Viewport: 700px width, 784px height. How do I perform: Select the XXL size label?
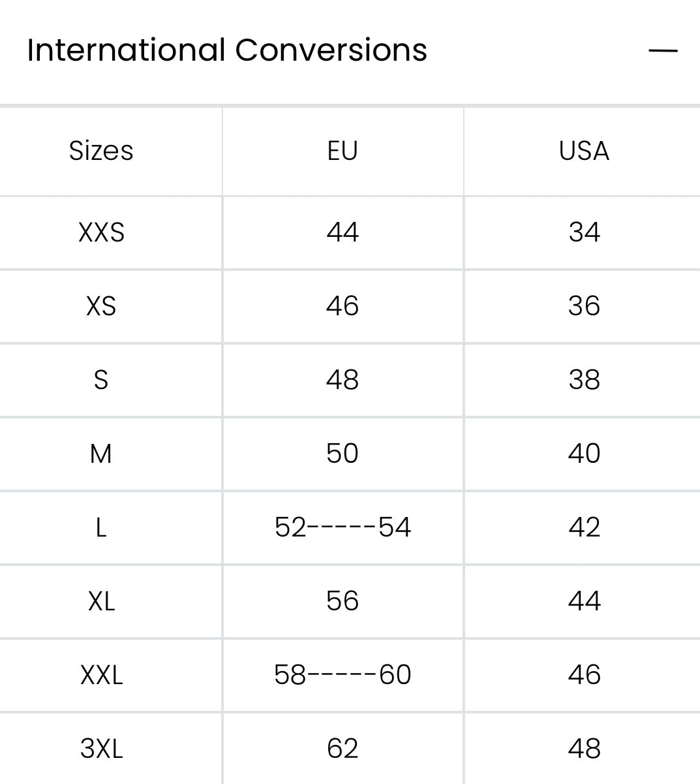coord(101,675)
